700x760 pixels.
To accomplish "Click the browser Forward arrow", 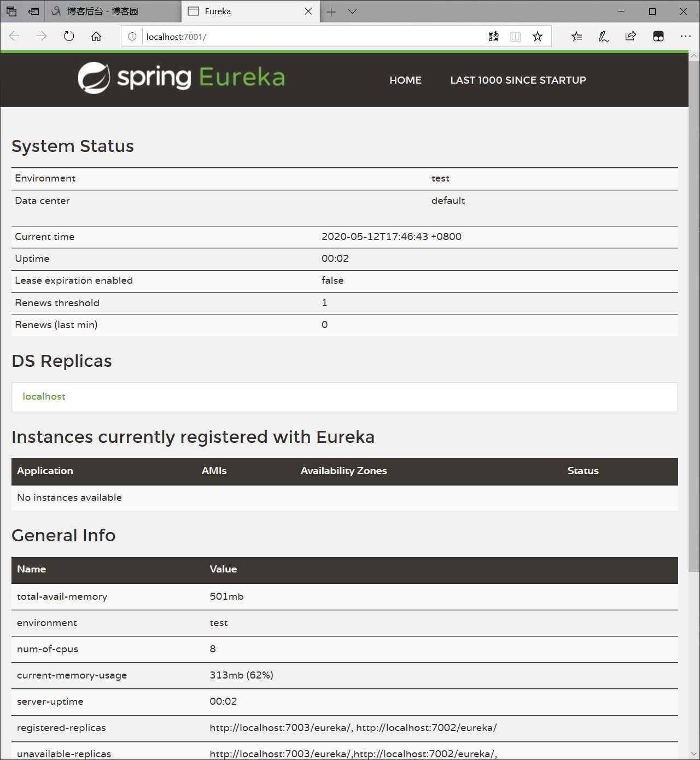I will 42,37.
